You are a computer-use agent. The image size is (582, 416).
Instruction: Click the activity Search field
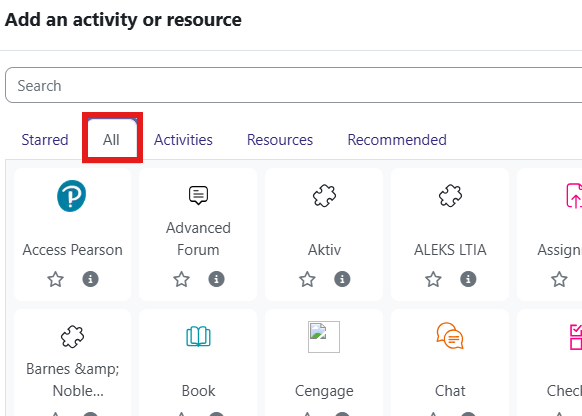(x=294, y=85)
